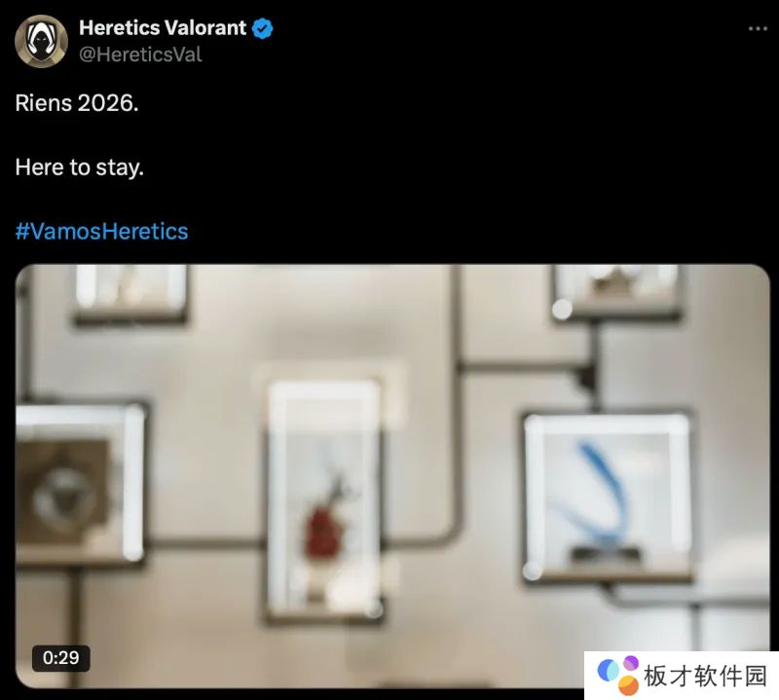779x700 pixels.
Task: Click the Heretics Valorant display name
Action: pos(163,28)
